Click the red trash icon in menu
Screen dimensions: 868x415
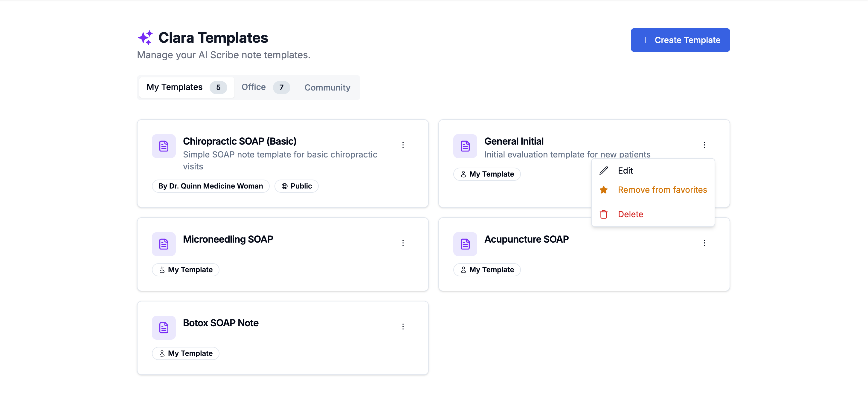coord(603,214)
